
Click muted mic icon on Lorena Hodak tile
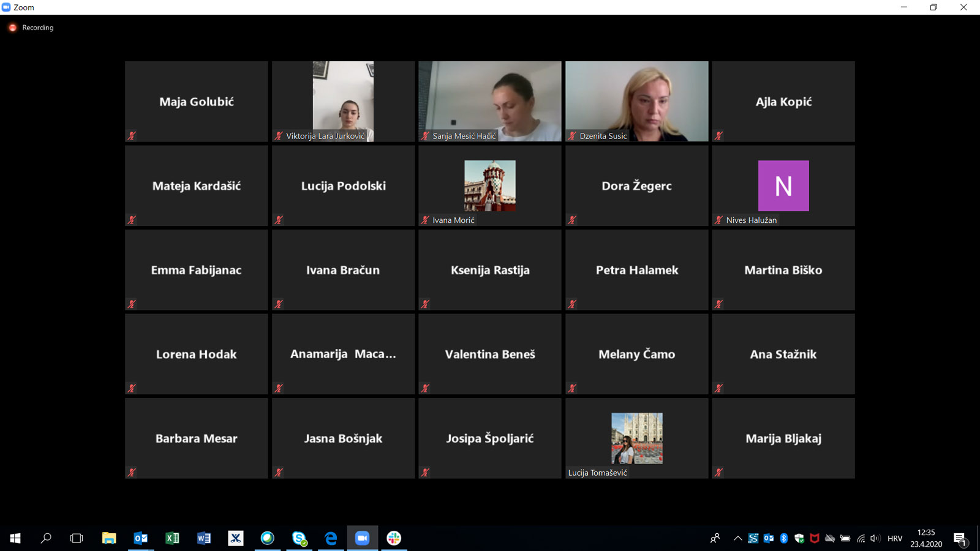(132, 388)
